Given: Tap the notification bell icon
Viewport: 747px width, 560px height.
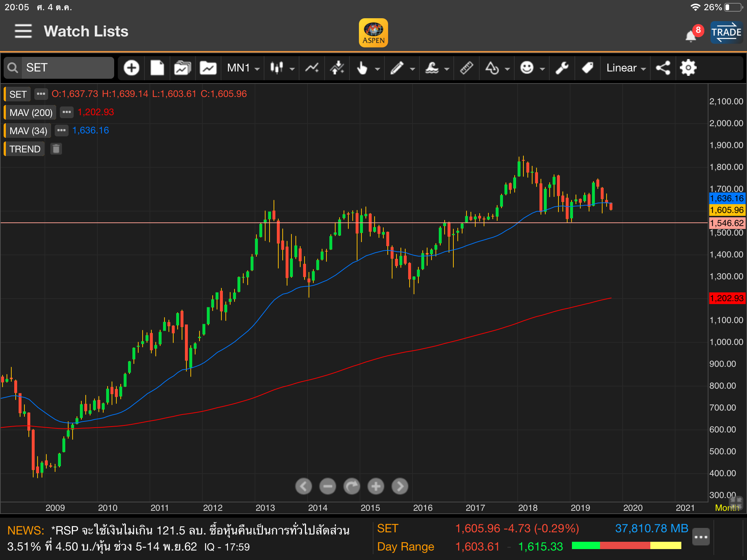Looking at the screenshot, I should point(690,36).
